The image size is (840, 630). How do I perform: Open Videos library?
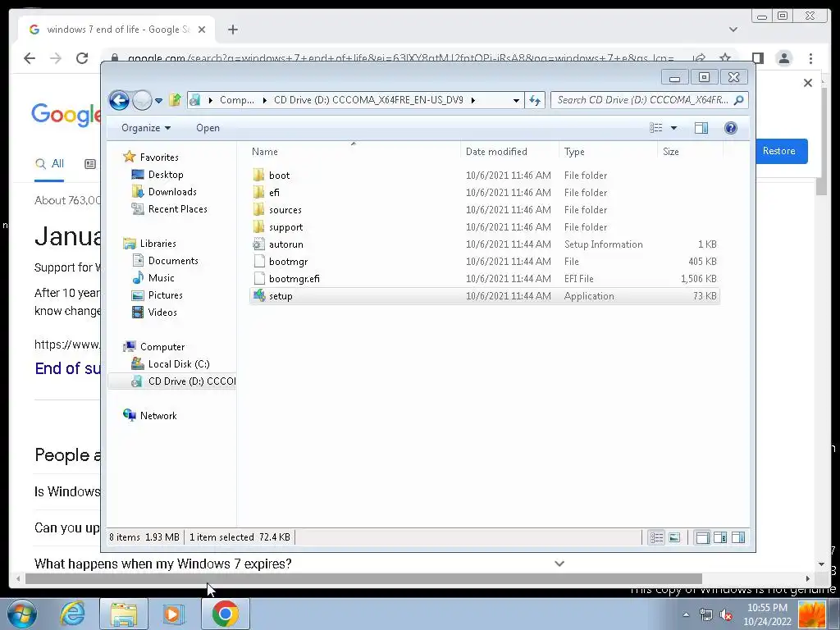click(162, 313)
